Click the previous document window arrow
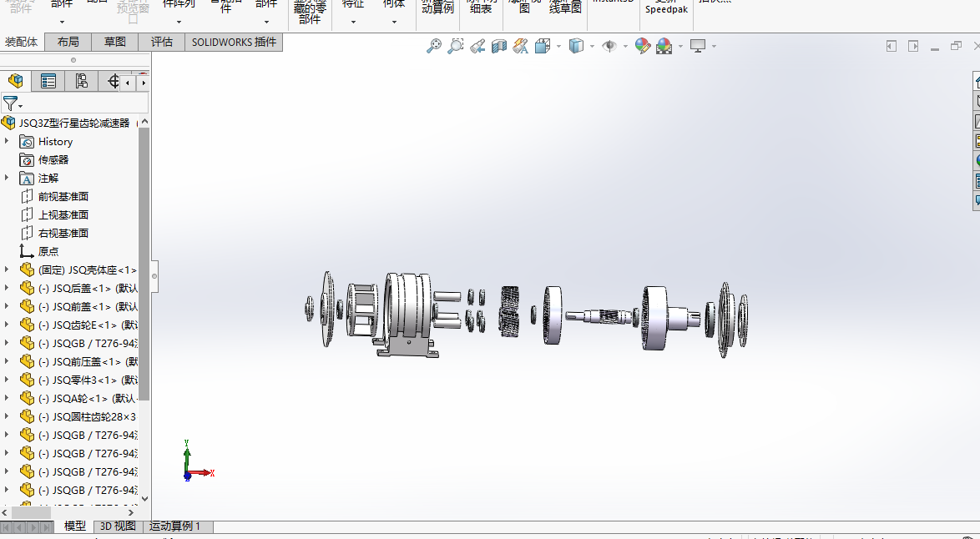 click(892, 46)
